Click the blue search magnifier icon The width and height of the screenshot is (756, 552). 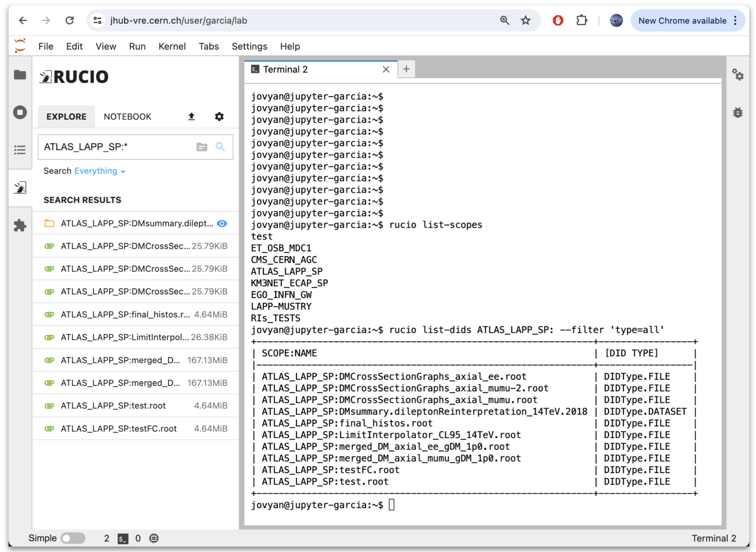pos(220,147)
